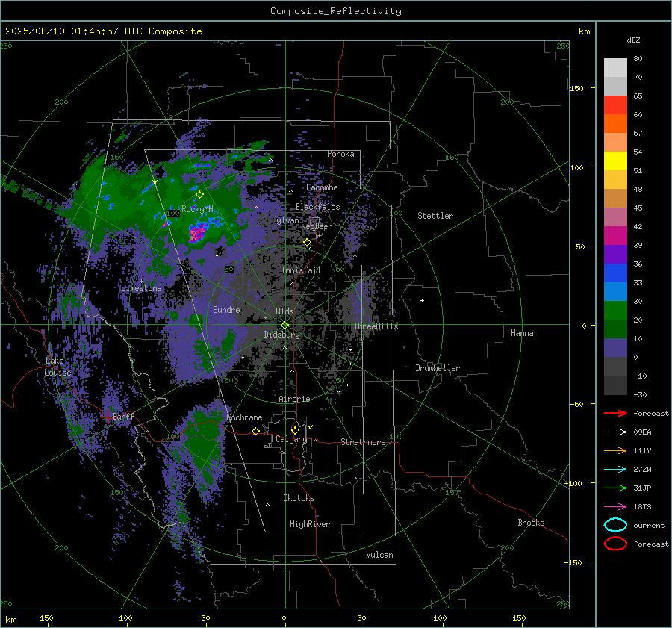Click yellow diamond marker above Calgary label
Screen dimensions: 672x628
pyautogui.click(x=295, y=430)
